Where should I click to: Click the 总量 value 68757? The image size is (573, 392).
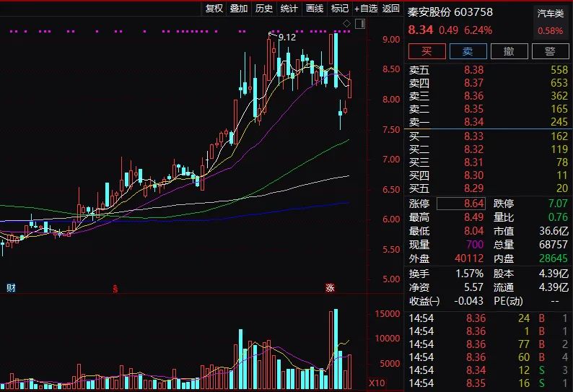click(x=554, y=245)
